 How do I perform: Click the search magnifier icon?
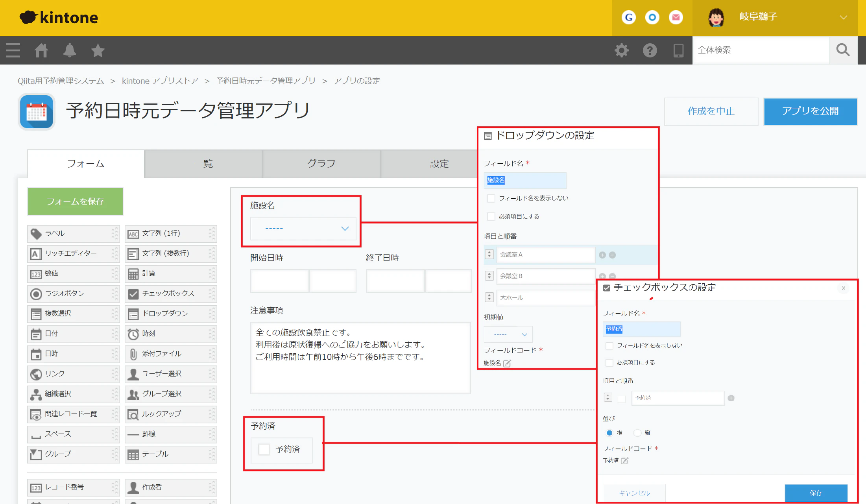point(843,50)
